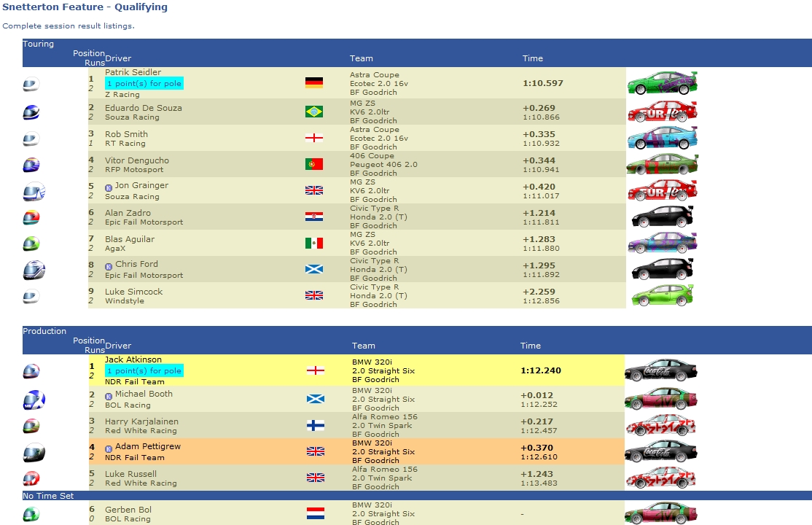Click Eduardo De Souza's blue helmet icon
This screenshot has height=525, width=812.
31,112
